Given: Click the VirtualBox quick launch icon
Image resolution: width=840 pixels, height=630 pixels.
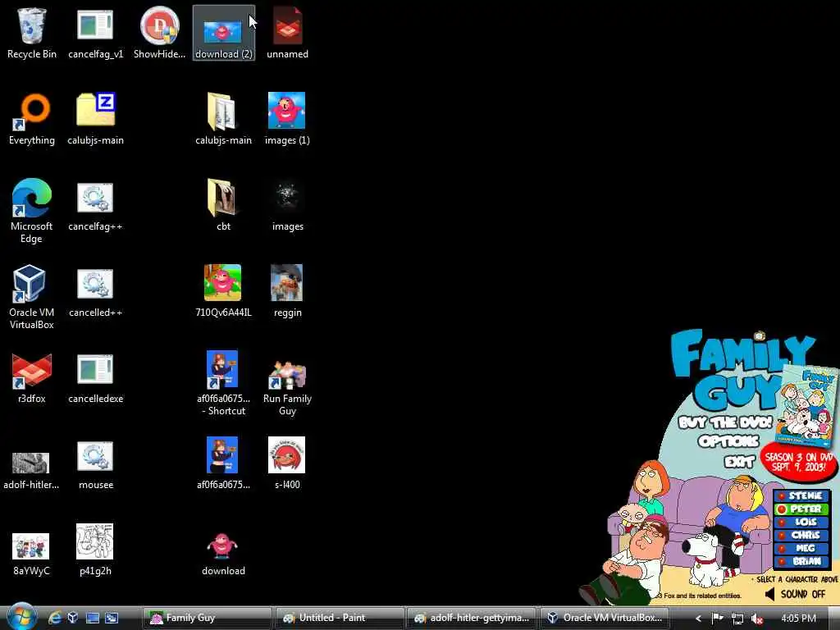Looking at the screenshot, I should [x=73, y=618].
